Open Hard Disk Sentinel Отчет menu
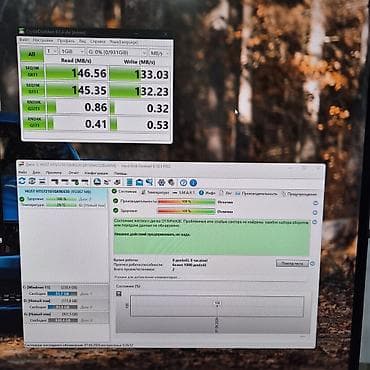370x370 pixels. (73, 173)
